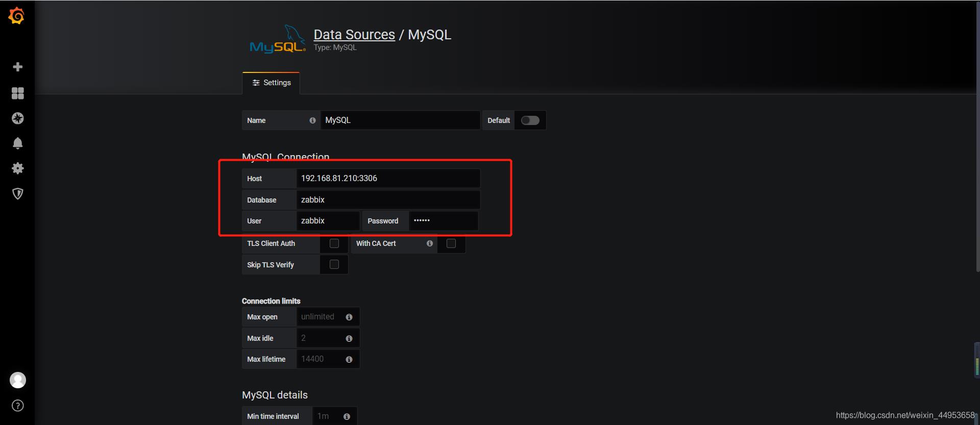Click the Connection limits heading
The width and height of the screenshot is (980, 425).
coord(271,301)
